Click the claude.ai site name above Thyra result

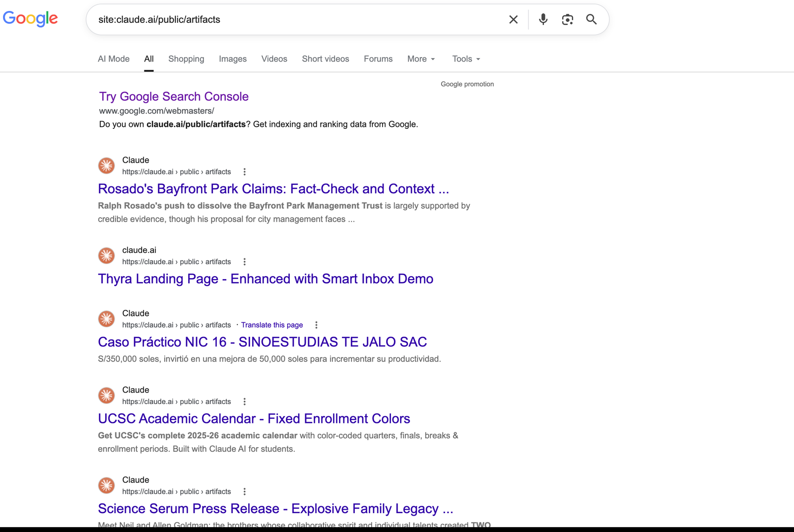coord(139,250)
